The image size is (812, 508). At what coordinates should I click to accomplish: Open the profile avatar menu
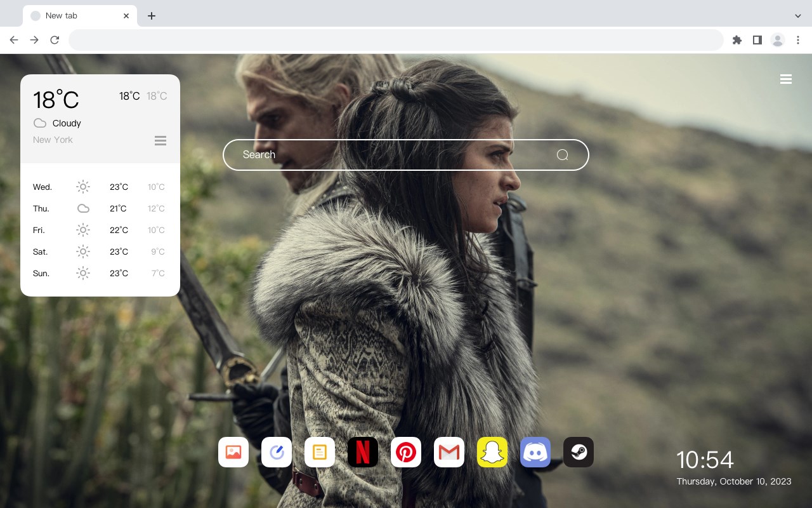coord(778,40)
